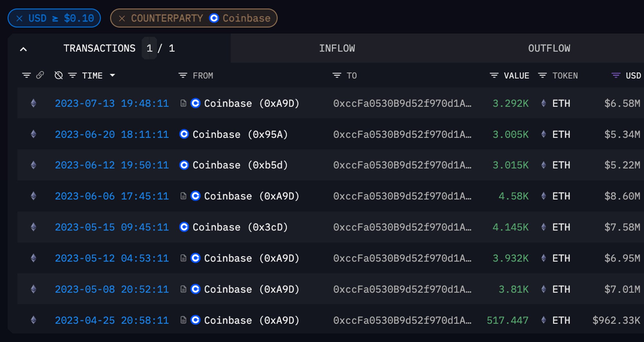
Task: Click the ETH token icon in the 3.005K row
Action: pyautogui.click(x=544, y=134)
